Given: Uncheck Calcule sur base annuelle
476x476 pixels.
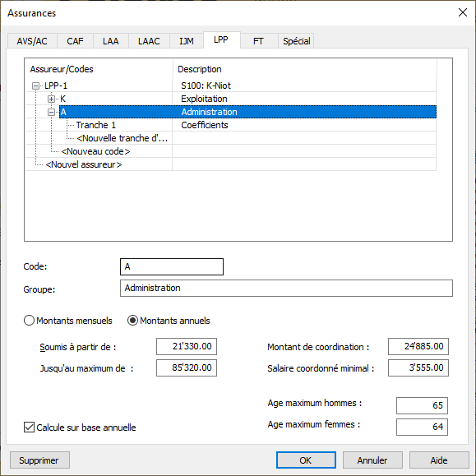Looking at the screenshot, I should 29,427.
